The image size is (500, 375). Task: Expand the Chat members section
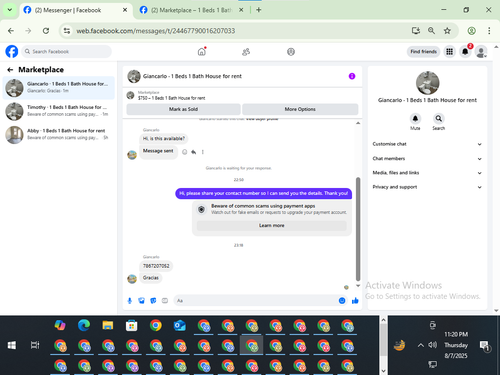(x=427, y=159)
